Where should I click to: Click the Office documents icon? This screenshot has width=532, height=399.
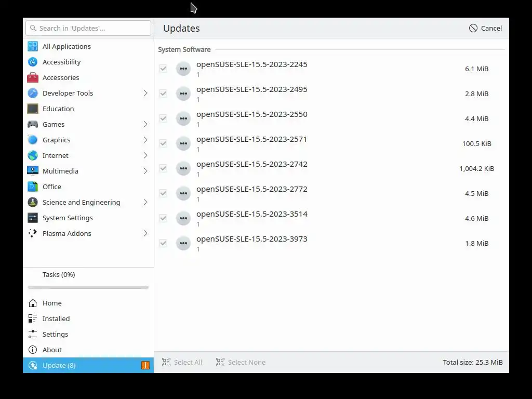pos(33,187)
